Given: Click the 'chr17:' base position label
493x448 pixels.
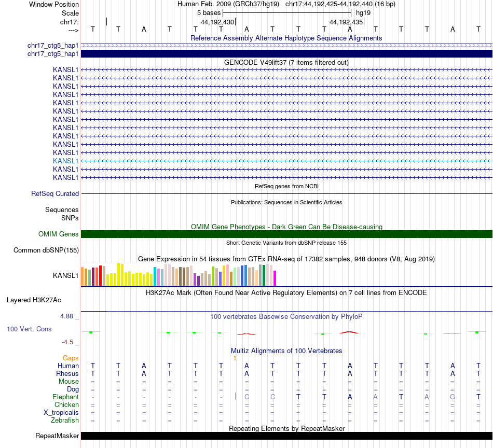Looking at the screenshot, I should click(x=70, y=22).
